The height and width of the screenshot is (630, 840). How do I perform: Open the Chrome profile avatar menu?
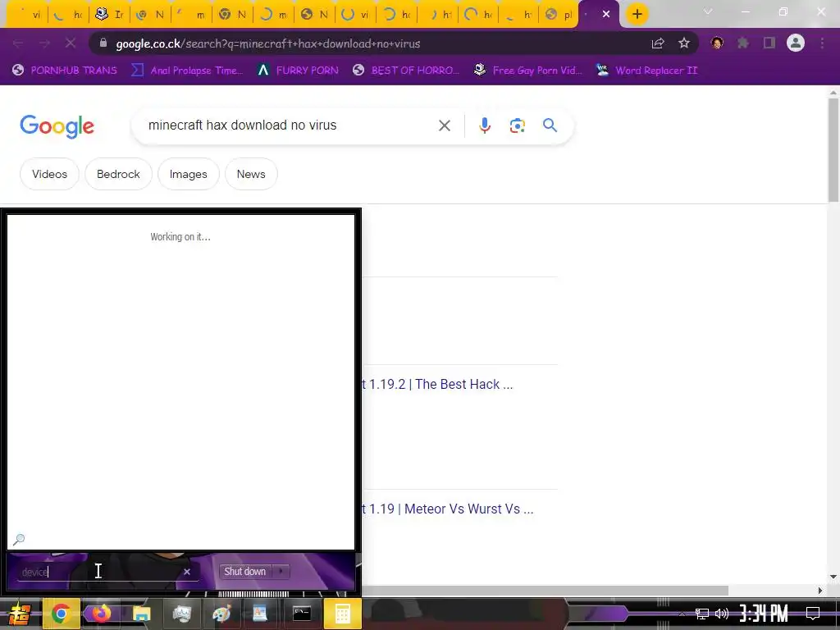click(x=796, y=43)
